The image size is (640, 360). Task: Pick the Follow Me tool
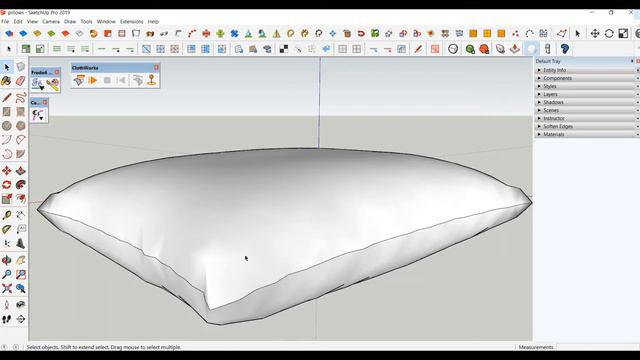(20, 185)
